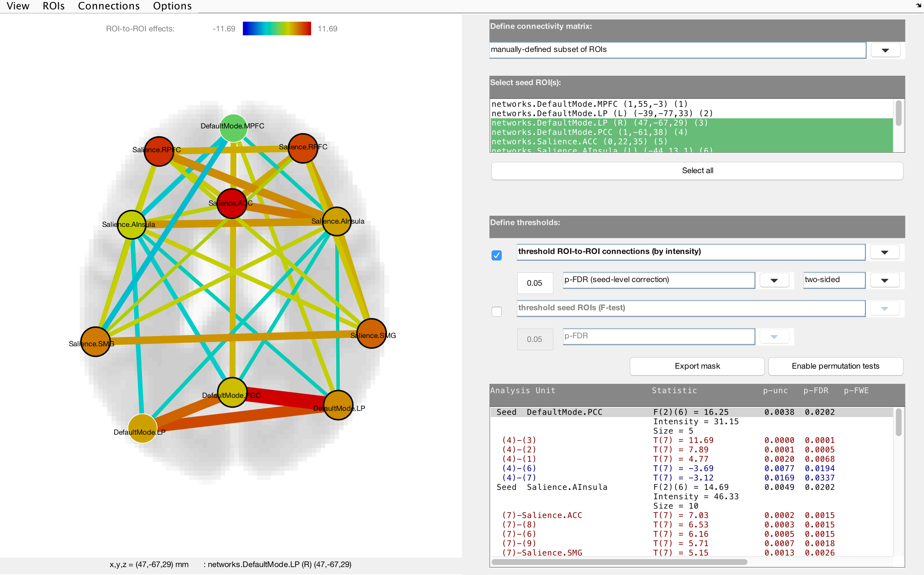Open the View menu

17,6
